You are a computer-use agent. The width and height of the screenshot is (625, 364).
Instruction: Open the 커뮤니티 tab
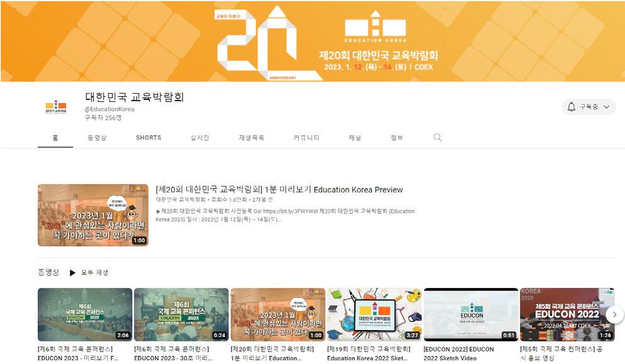(306, 138)
